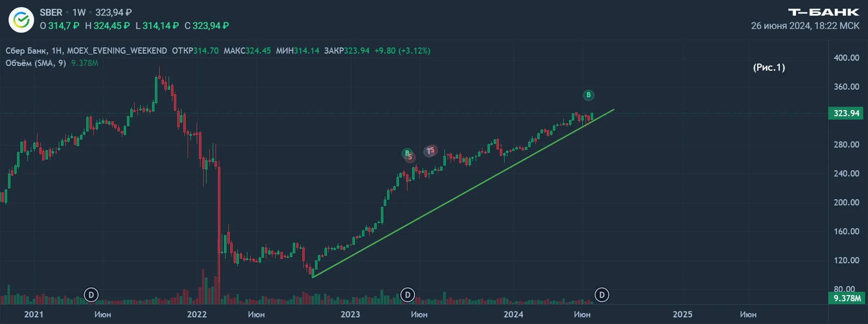Open the green B trade marker near June 2024

tap(588, 95)
